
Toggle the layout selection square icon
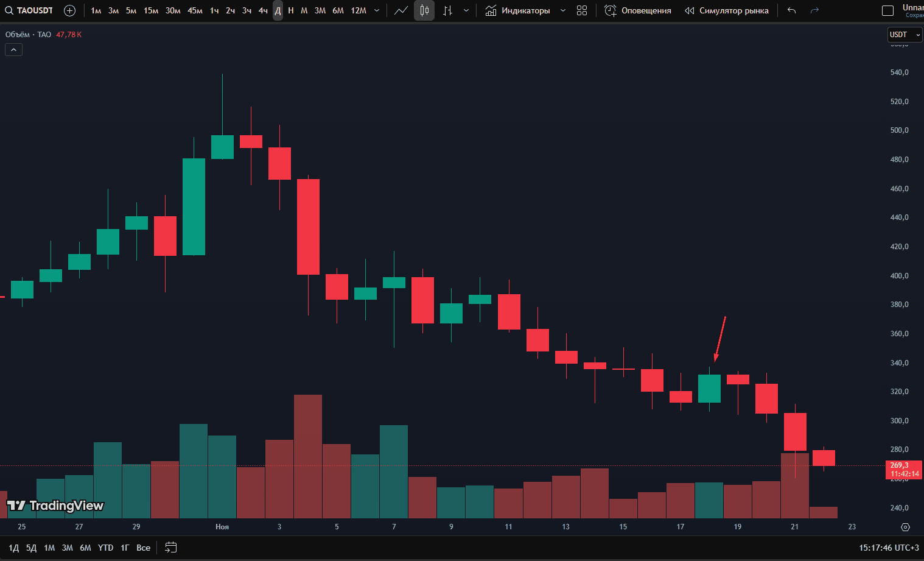click(x=888, y=10)
